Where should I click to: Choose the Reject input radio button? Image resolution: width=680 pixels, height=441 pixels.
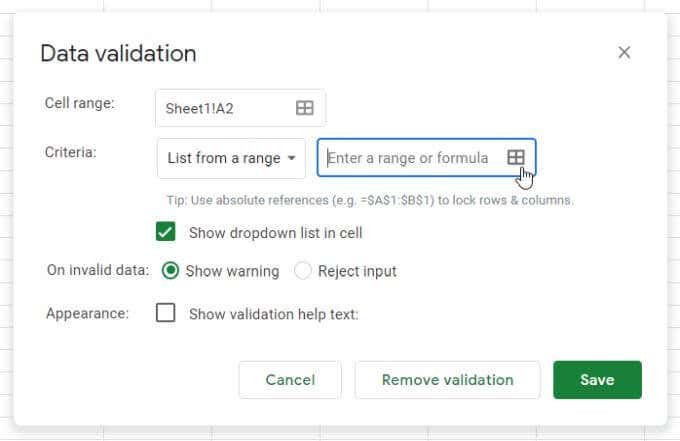[303, 271]
